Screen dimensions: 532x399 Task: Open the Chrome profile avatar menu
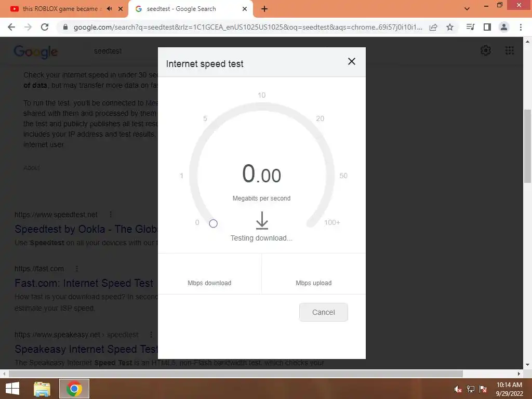pos(504,27)
